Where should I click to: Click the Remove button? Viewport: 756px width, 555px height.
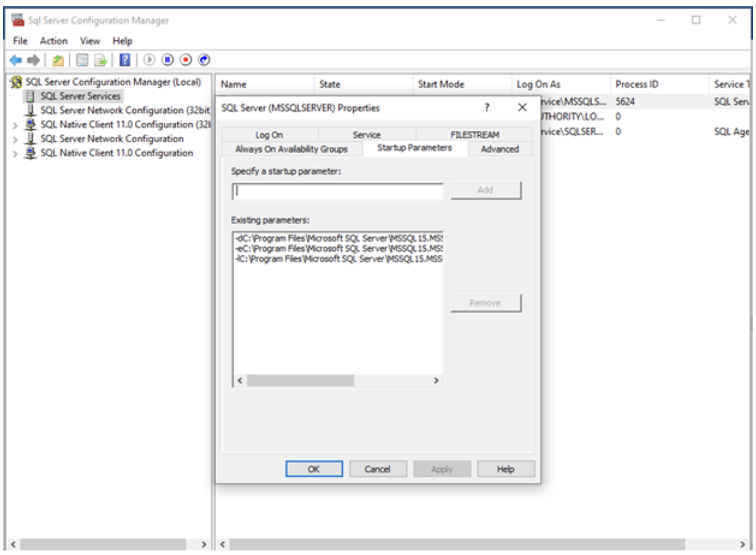486,303
